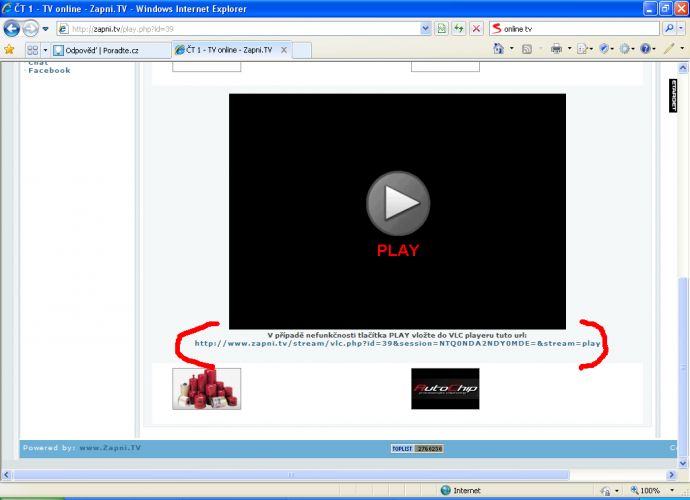Expand the address bar URL history dropdown

pyautogui.click(x=425, y=29)
